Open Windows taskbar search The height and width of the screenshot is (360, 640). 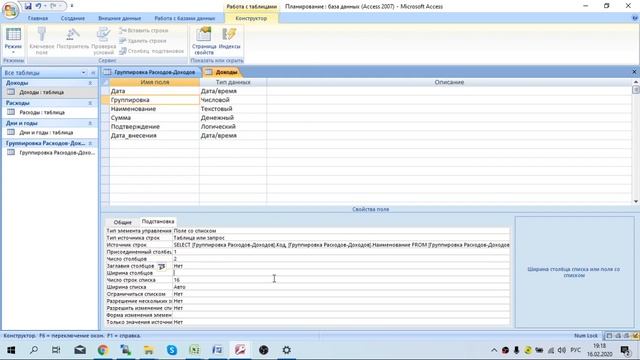click(x=34, y=350)
